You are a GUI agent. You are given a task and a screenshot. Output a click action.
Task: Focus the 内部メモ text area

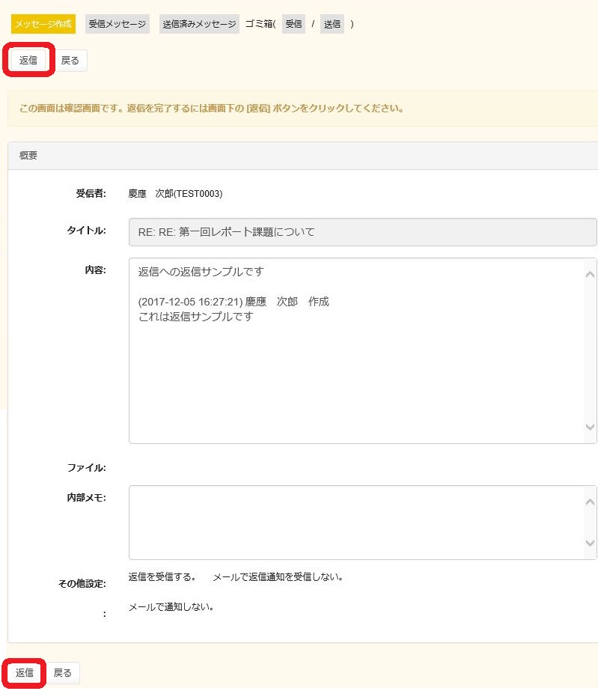pos(356,523)
